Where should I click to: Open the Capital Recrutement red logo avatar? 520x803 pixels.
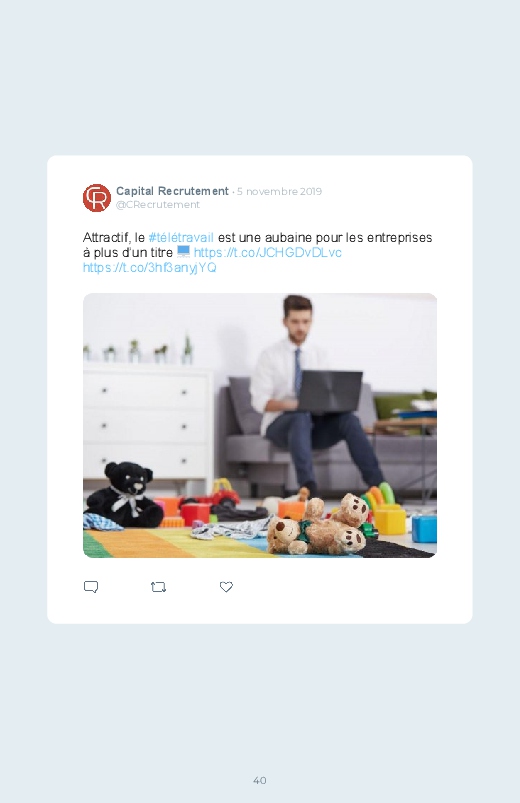[x=97, y=198]
